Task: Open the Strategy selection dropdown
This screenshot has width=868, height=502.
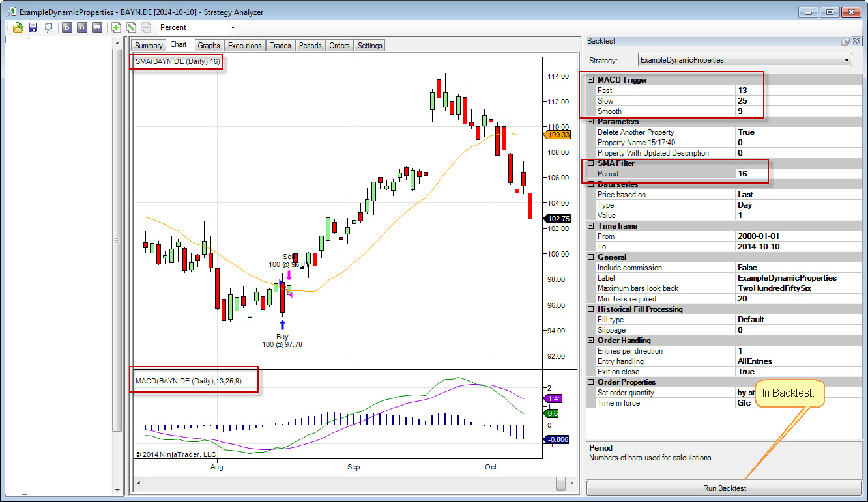Action: point(745,60)
